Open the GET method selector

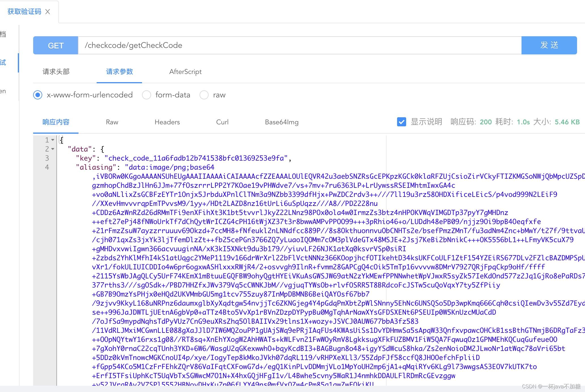coord(56,45)
